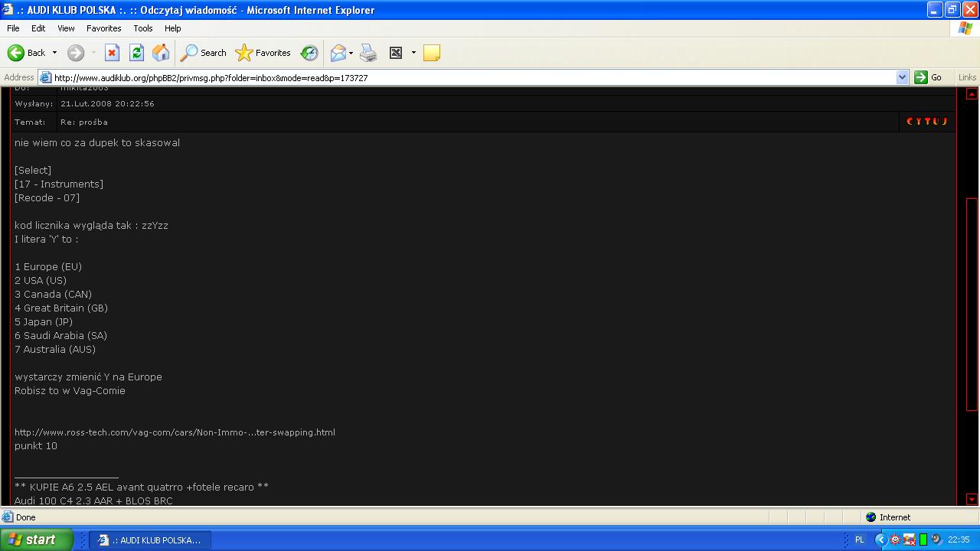Click the Forward arrow button
The height and width of the screenshot is (551, 980).
click(75, 53)
